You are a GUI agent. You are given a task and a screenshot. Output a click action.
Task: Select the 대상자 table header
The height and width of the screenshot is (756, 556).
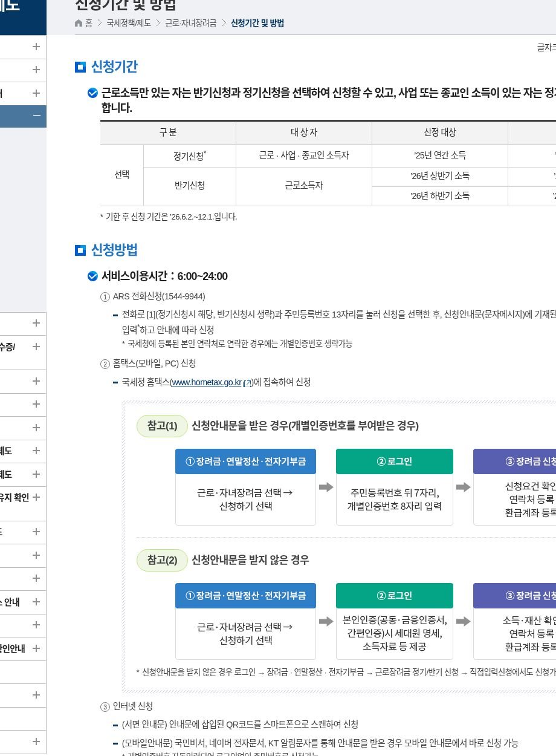click(x=304, y=132)
